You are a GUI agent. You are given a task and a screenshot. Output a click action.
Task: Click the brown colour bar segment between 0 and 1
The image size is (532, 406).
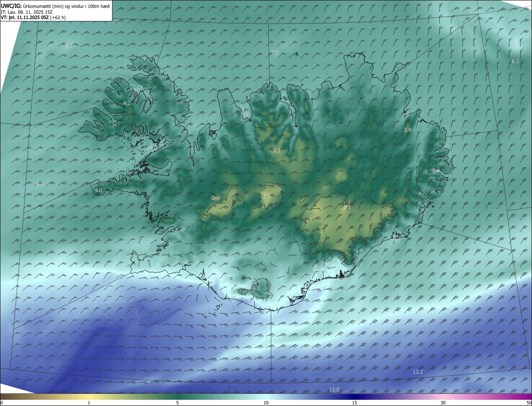coord(44,397)
